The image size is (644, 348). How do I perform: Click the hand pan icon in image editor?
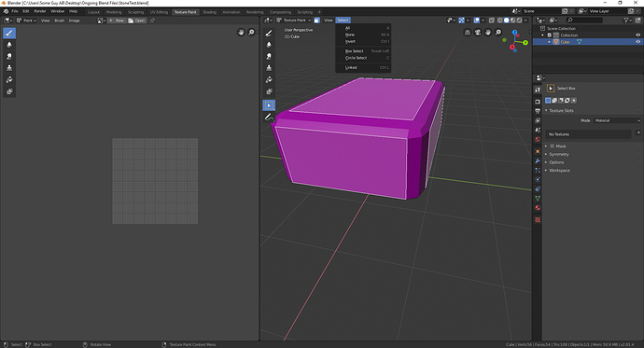tap(241, 33)
